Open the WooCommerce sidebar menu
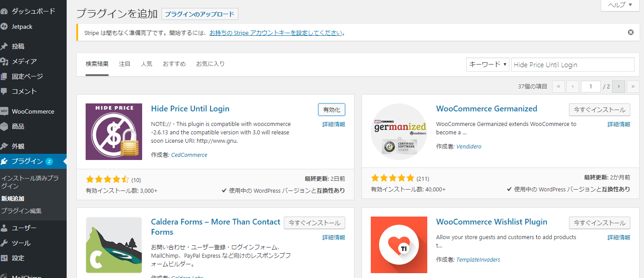This screenshot has width=644, height=278. (33, 111)
